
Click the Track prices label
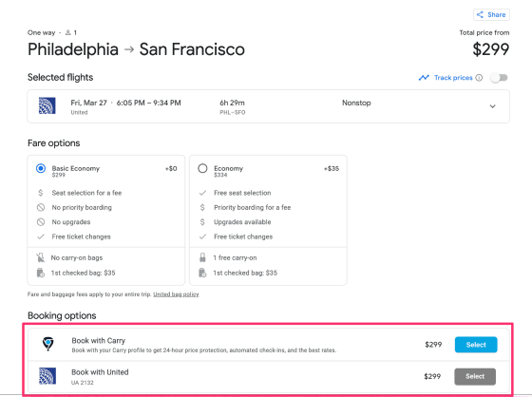point(453,78)
